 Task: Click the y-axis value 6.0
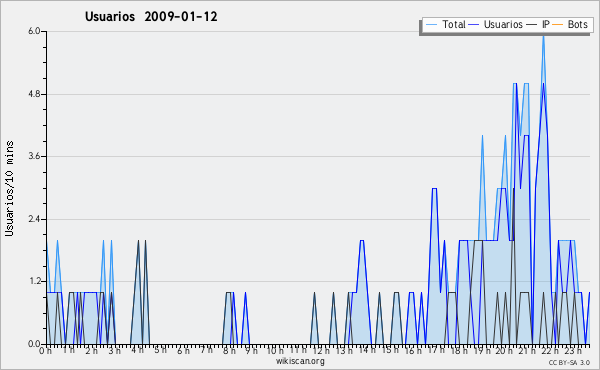[34, 31]
